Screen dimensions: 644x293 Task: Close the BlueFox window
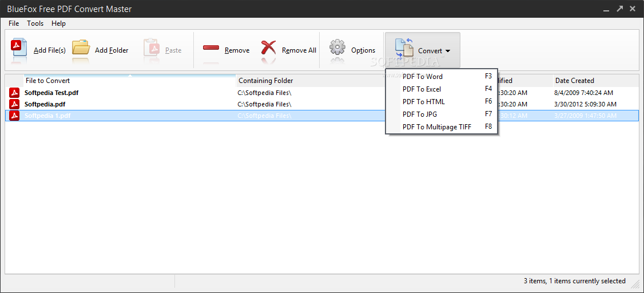tap(633, 9)
